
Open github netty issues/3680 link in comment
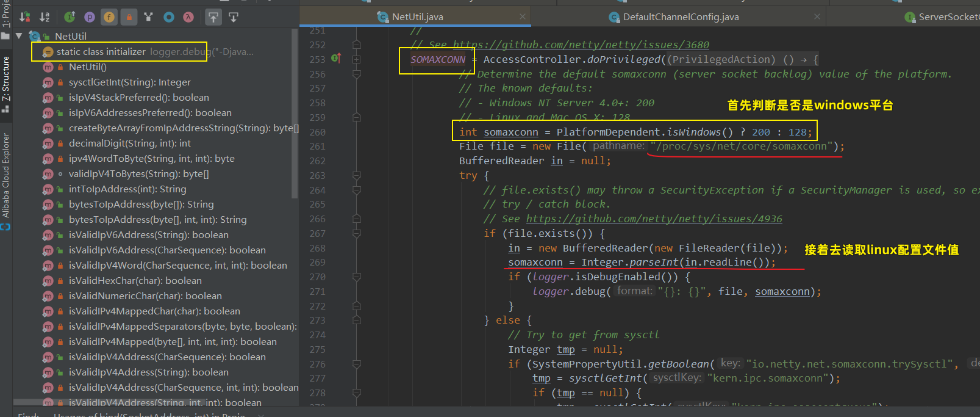coord(581,45)
